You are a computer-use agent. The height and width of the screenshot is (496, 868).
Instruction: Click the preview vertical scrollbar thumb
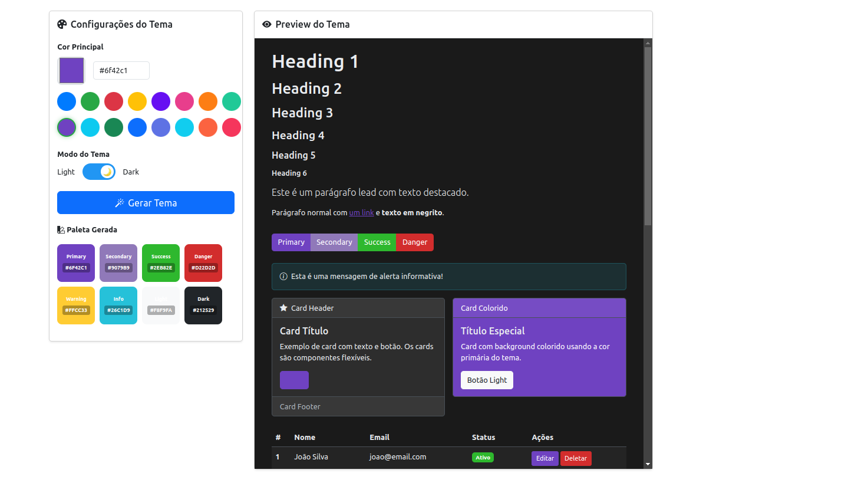pos(648,136)
